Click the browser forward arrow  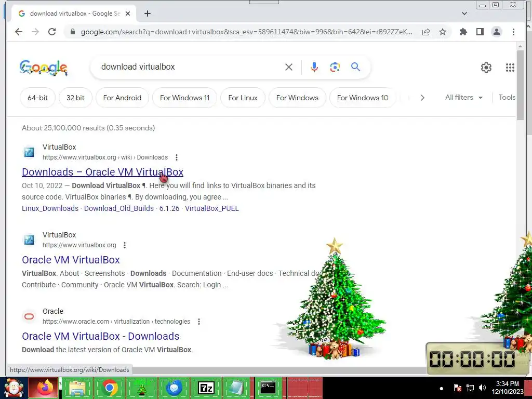click(35, 32)
